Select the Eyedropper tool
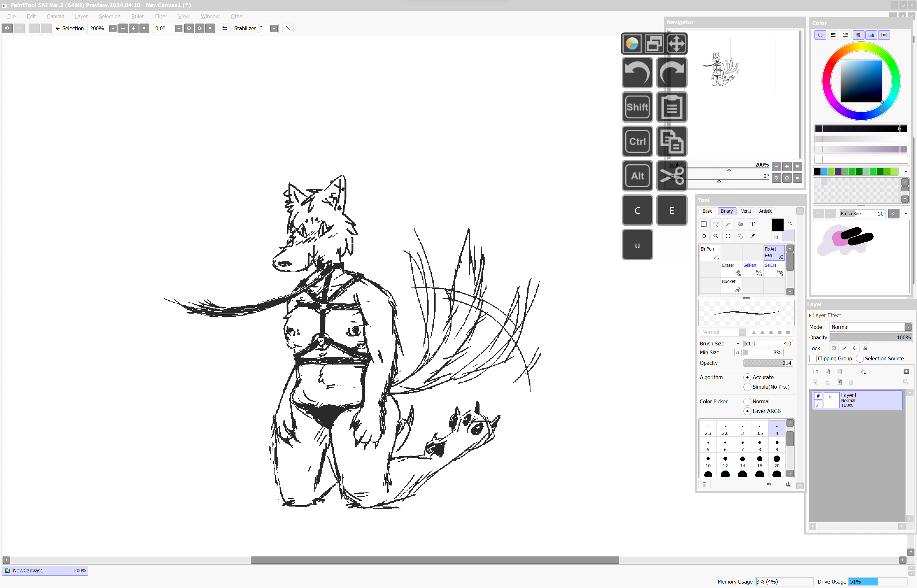917x588 pixels. (752, 236)
